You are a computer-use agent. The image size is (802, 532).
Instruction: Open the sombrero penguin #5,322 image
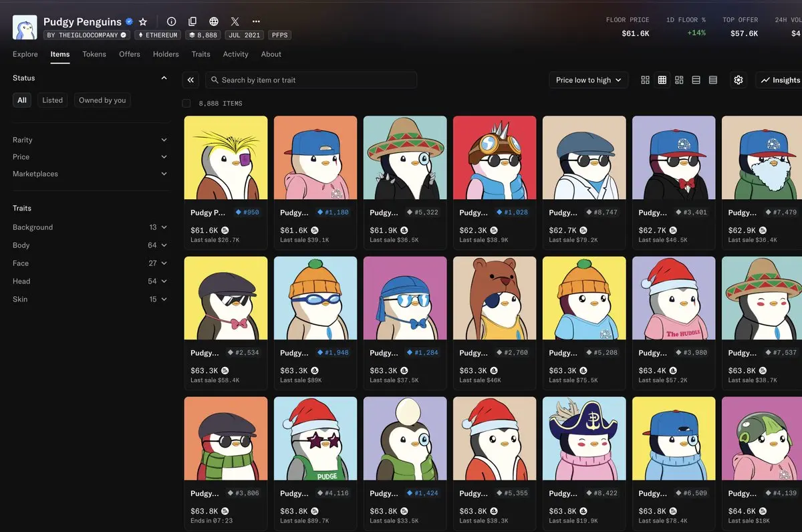pyautogui.click(x=405, y=158)
